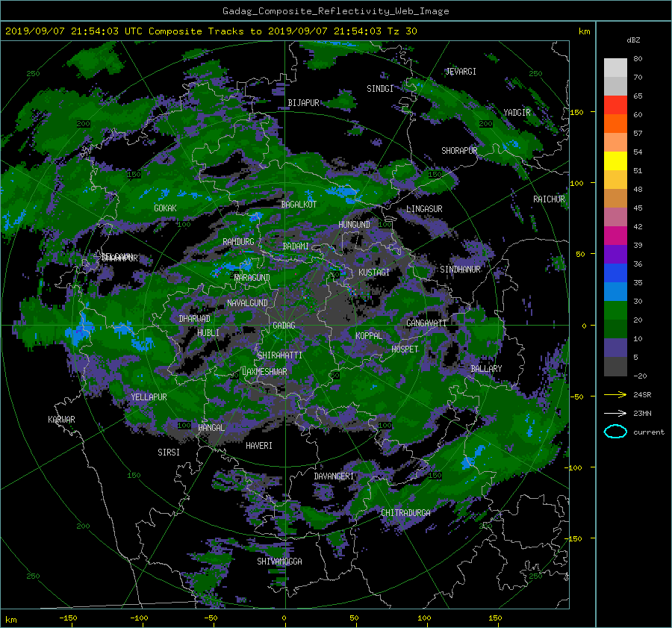Click the GADAG label at radar center
This screenshot has width=672, height=628.
click(x=284, y=326)
